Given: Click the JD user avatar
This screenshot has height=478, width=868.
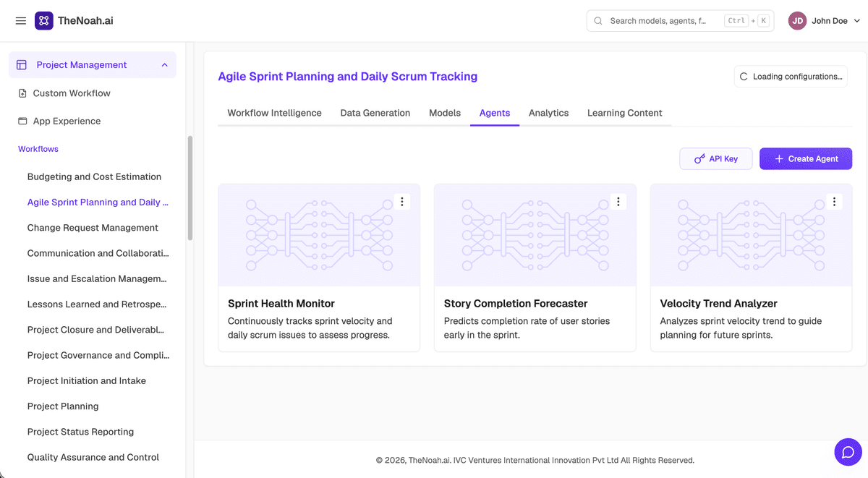Looking at the screenshot, I should coord(797,21).
